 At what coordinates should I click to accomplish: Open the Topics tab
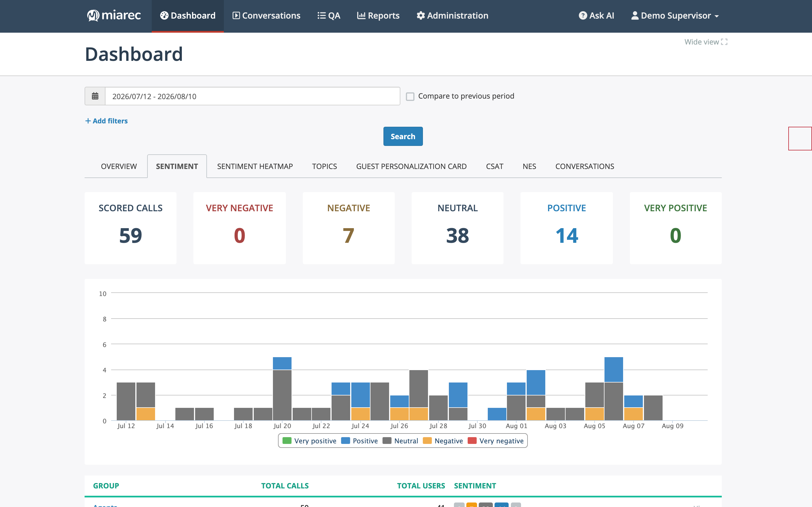click(x=325, y=166)
